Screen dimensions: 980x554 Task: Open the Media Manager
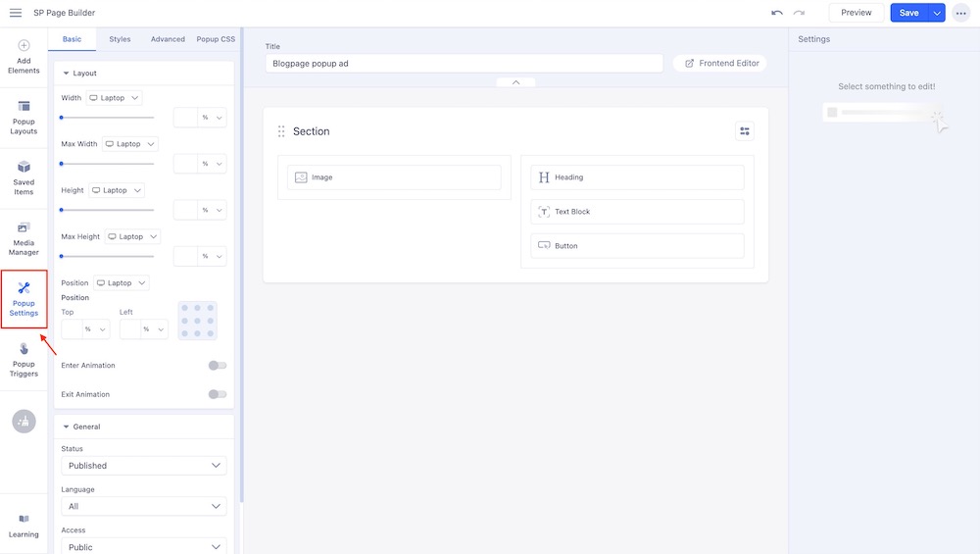click(24, 238)
